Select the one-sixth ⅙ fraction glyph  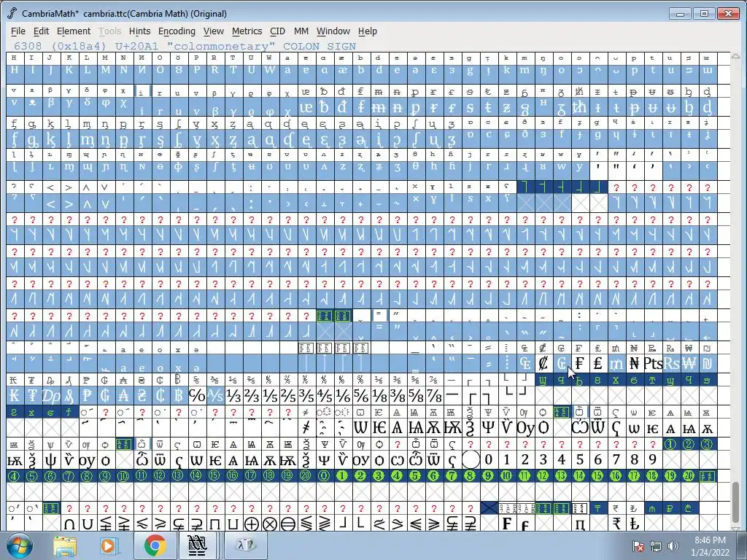coord(342,396)
